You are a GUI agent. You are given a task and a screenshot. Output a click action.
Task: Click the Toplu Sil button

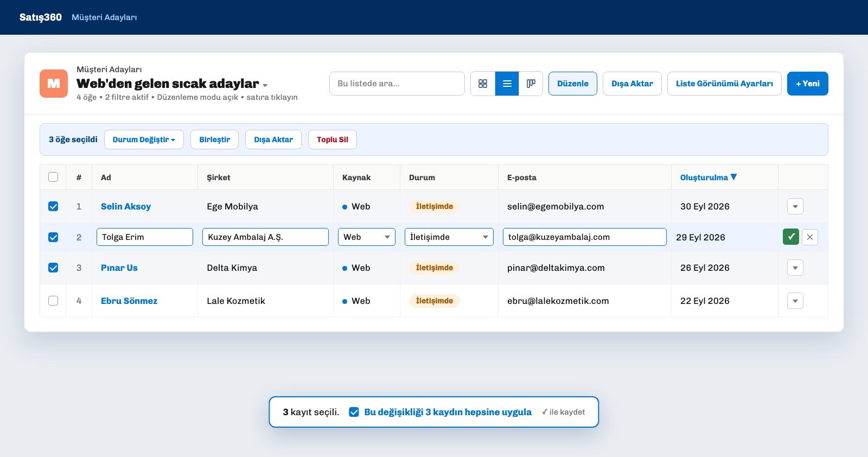tap(333, 139)
